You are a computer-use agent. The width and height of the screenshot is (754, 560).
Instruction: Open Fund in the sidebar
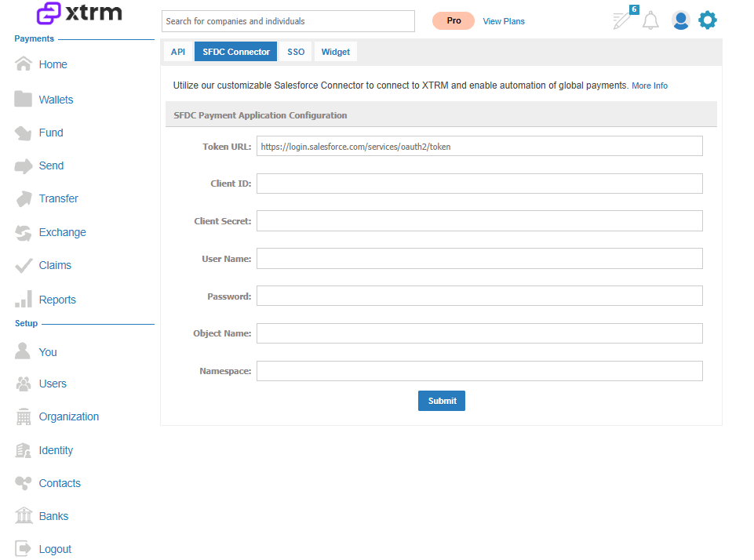(51, 133)
